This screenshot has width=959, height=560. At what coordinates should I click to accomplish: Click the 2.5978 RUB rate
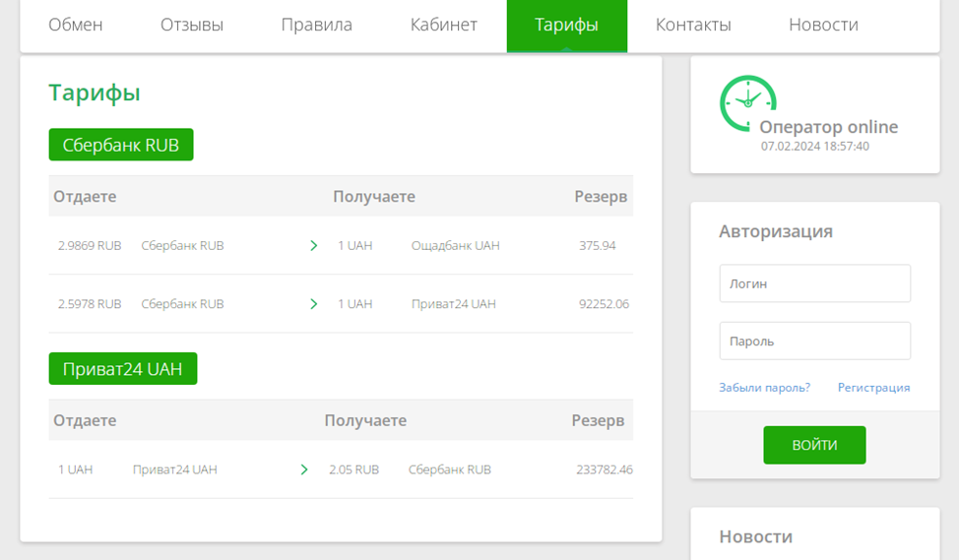90,304
